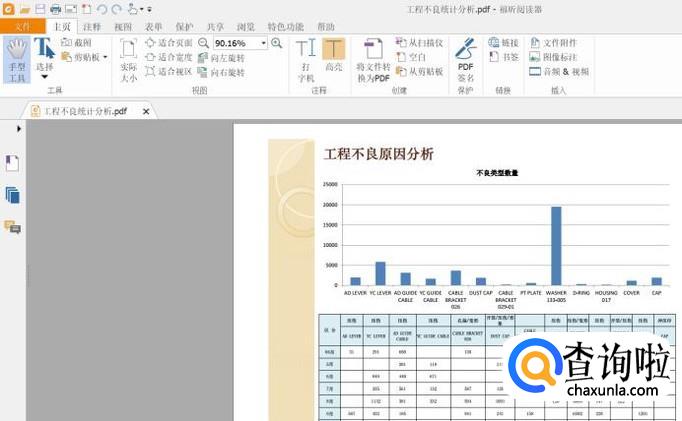Click the zoom in magnifier

click(277, 43)
